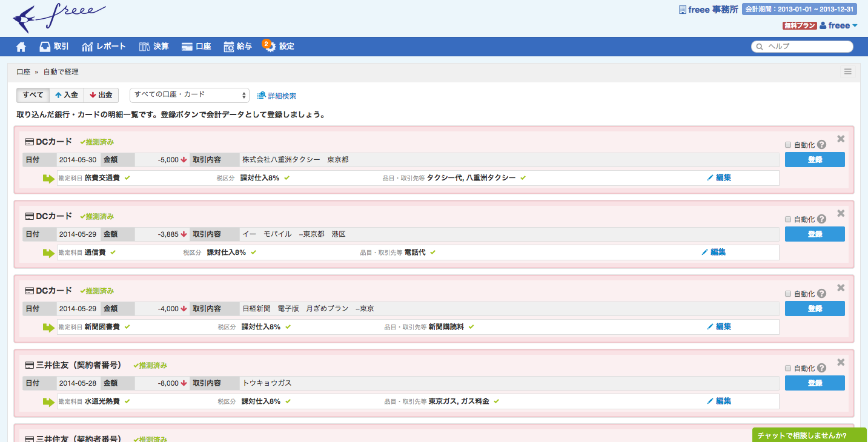This screenshot has width=868, height=442.
Task: Click the green arrow beside 新聞図書費
Action: 48,327
